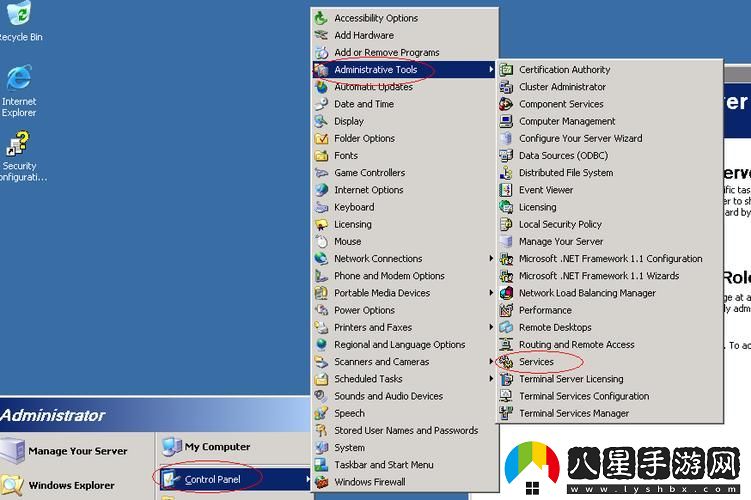Click the Add or Remove Programs icon
The height and width of the screenshot is (500, 751).
pos(321,53)
